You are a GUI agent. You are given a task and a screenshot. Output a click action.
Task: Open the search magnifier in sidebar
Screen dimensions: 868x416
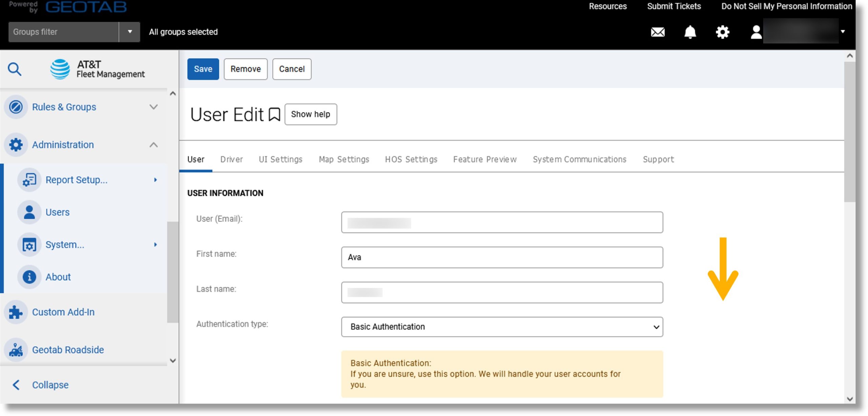[x=15, y=69]
